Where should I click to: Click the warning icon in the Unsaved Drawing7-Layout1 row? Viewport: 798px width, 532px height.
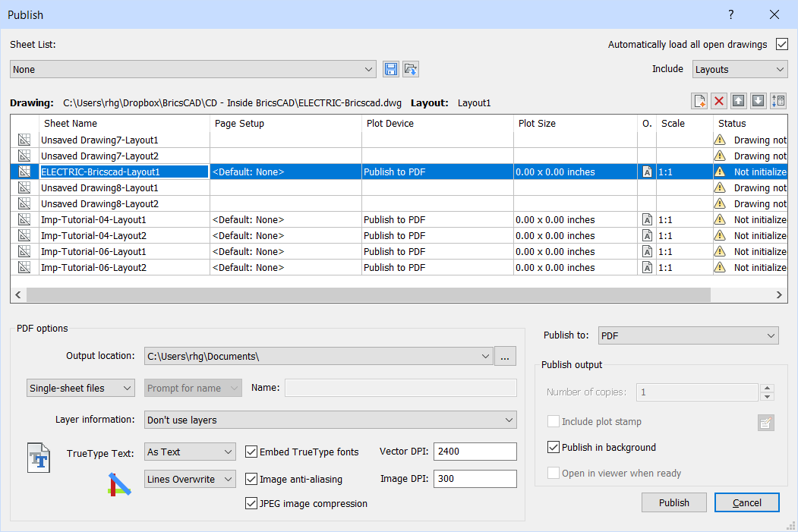tap(720, 140)
